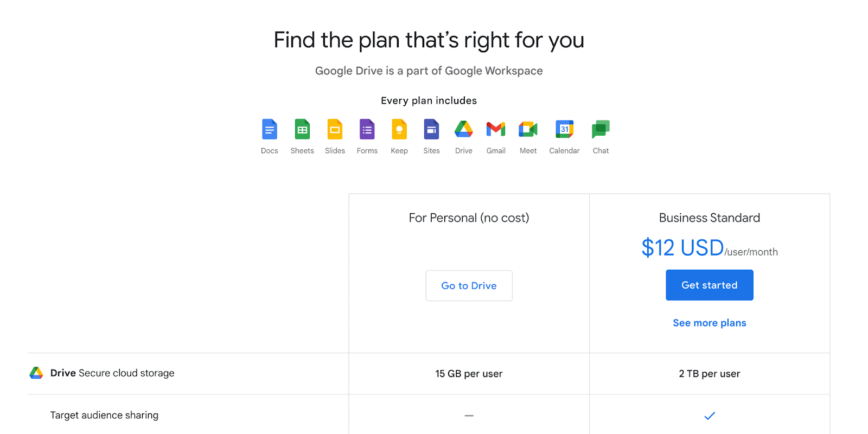Select the Calendar icon
The height and width of the screenshot is (434, 868).
[x=564, y=129]
